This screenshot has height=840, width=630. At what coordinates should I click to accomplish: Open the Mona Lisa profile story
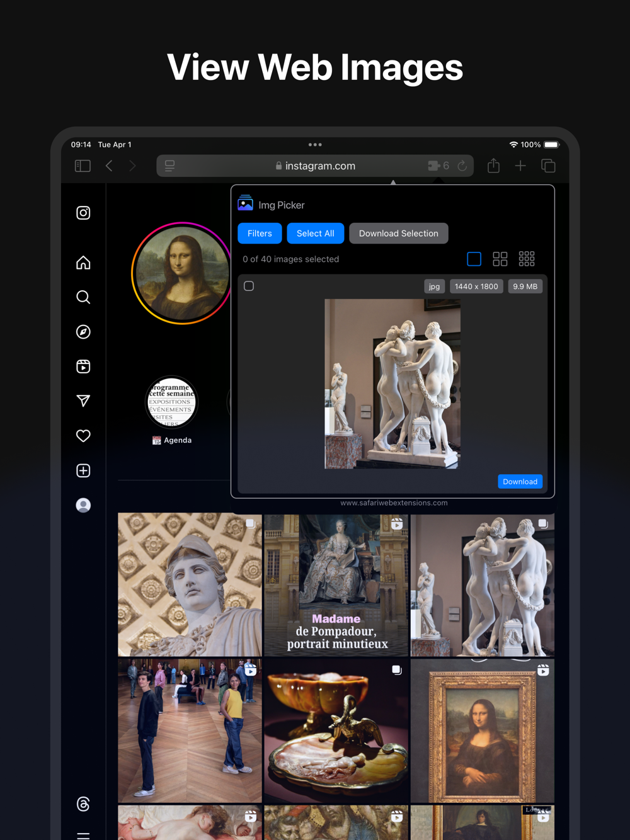(181, 273)
